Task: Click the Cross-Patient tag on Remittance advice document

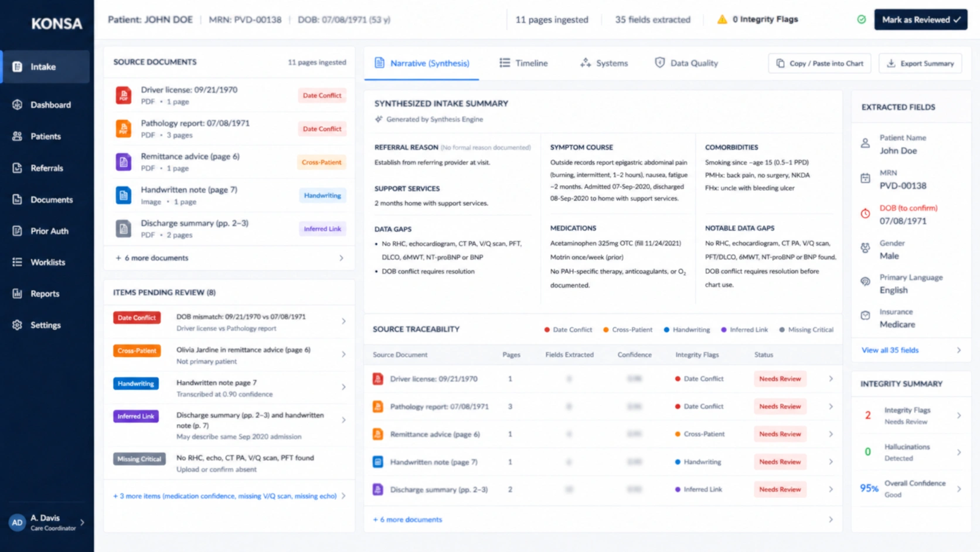Action: (322, 162)
